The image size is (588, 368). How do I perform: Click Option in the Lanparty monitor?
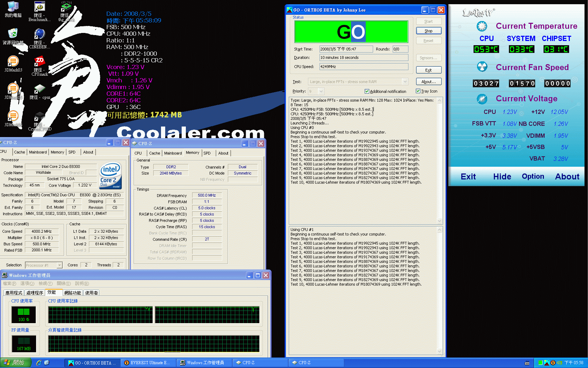533,176
